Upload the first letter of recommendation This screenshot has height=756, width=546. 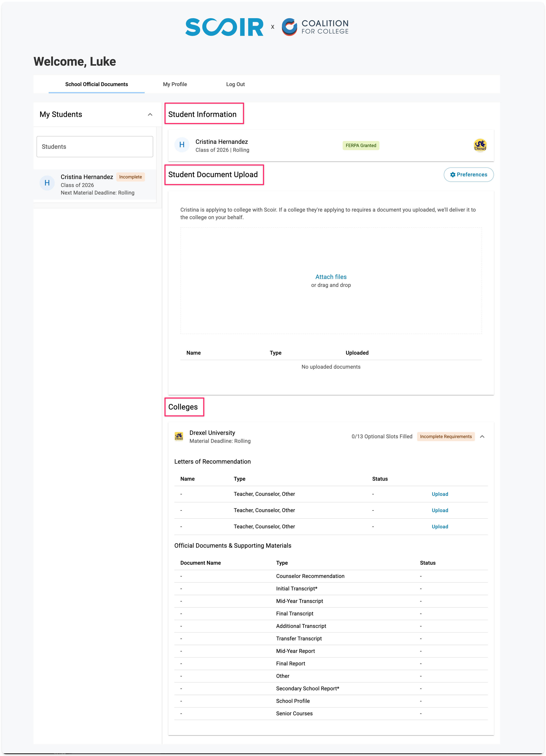[x=440, y=494]
